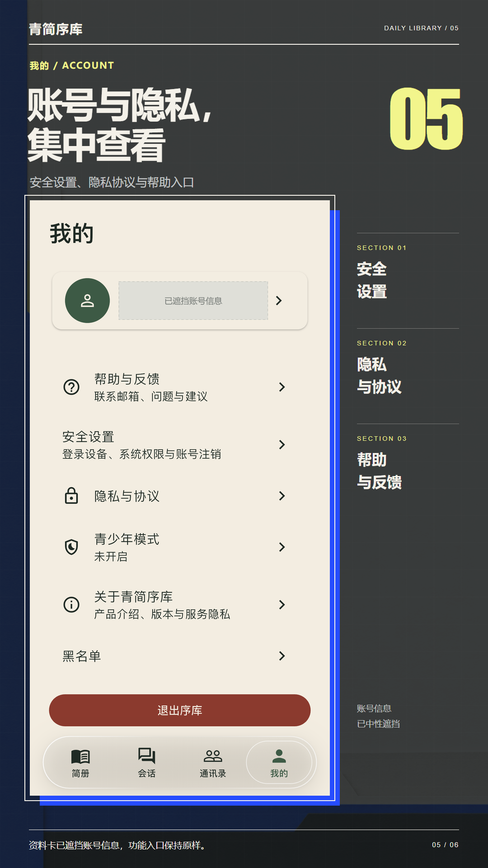Tap the lock icon beside 隐私与协议
488x868 pixels.
[71, 496]
